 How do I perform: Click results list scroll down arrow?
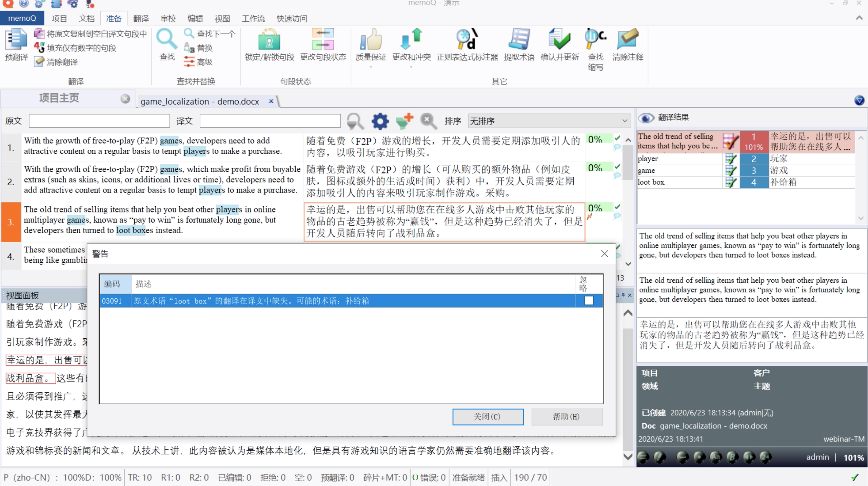coord(861,218)
